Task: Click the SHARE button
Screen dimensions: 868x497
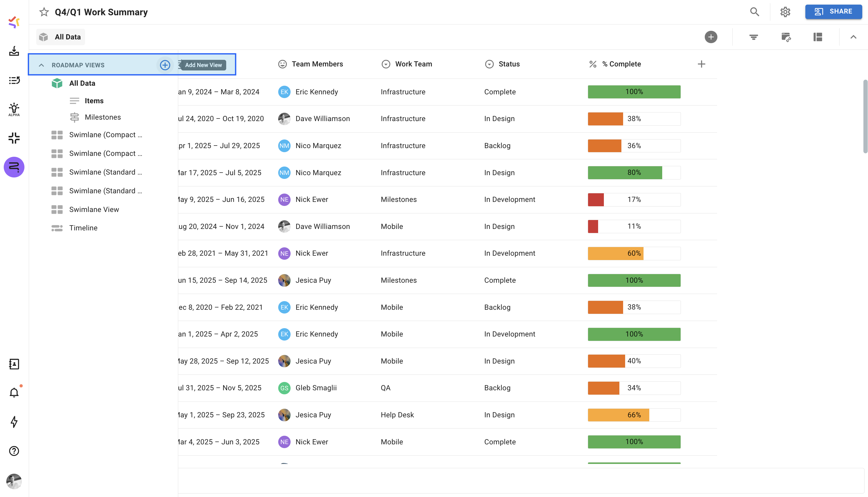Action: pyautogui.click(x=833, y=12)
